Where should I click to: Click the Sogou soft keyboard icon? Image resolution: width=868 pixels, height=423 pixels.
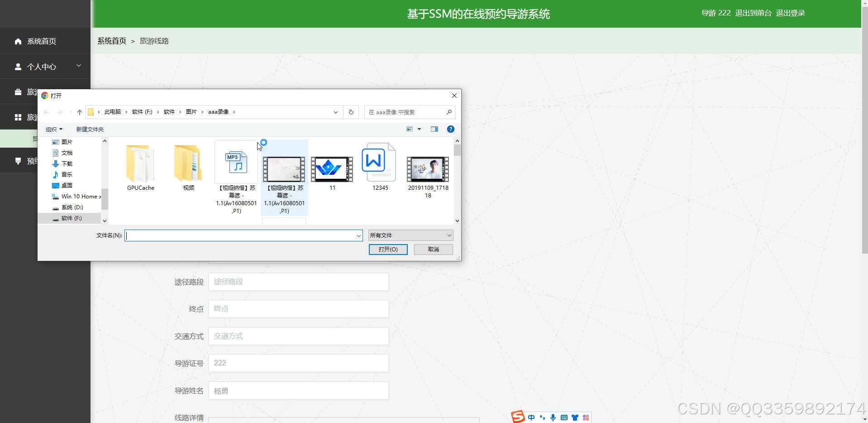564,418
